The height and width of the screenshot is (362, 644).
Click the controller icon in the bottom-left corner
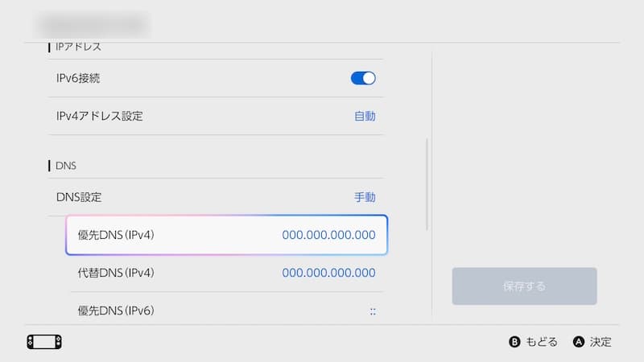44,342
